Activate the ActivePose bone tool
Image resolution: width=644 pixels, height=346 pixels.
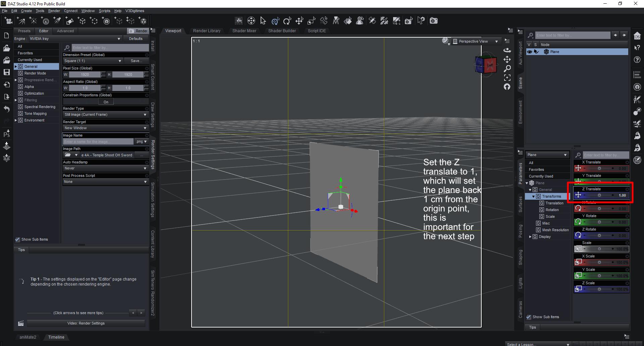tap(324, 21)
